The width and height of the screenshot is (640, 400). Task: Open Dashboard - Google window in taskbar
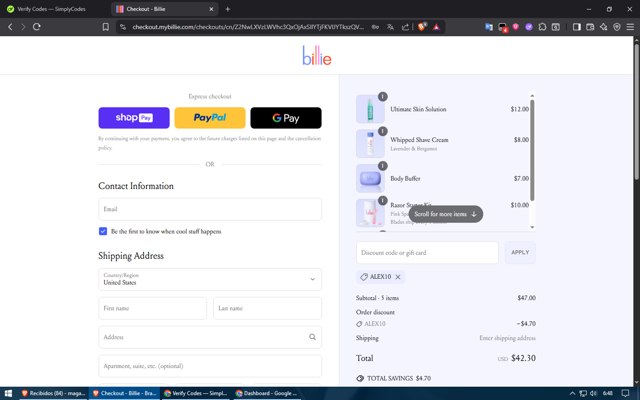coord(267,393)
